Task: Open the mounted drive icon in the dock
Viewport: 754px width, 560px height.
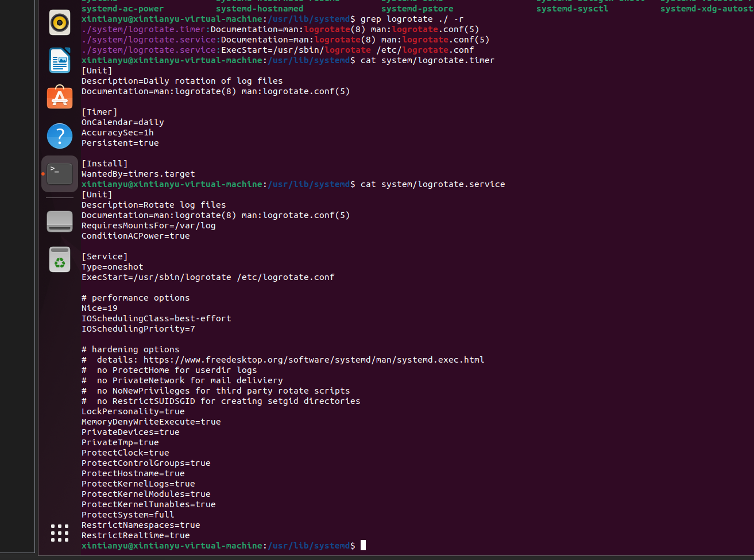Action: [59, 221]
